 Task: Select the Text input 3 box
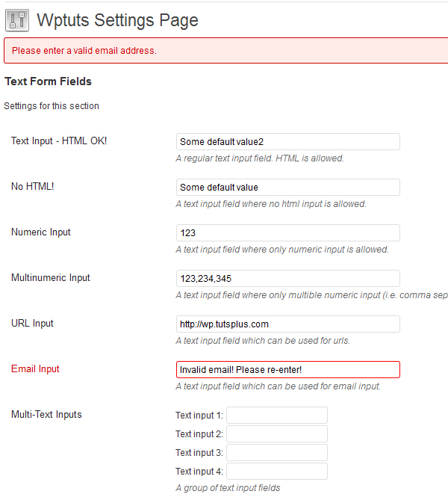coord(277,452)
